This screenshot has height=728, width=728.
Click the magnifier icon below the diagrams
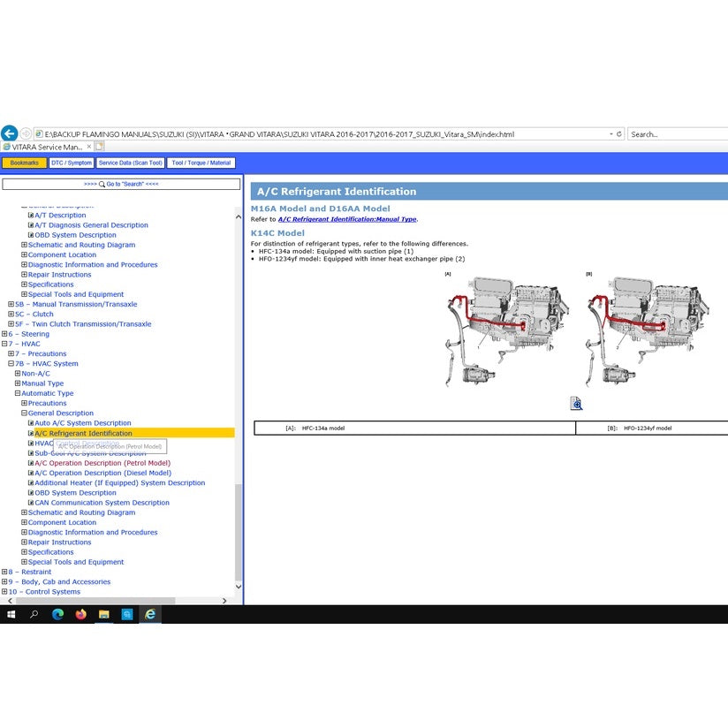click(x=576, y=404)
